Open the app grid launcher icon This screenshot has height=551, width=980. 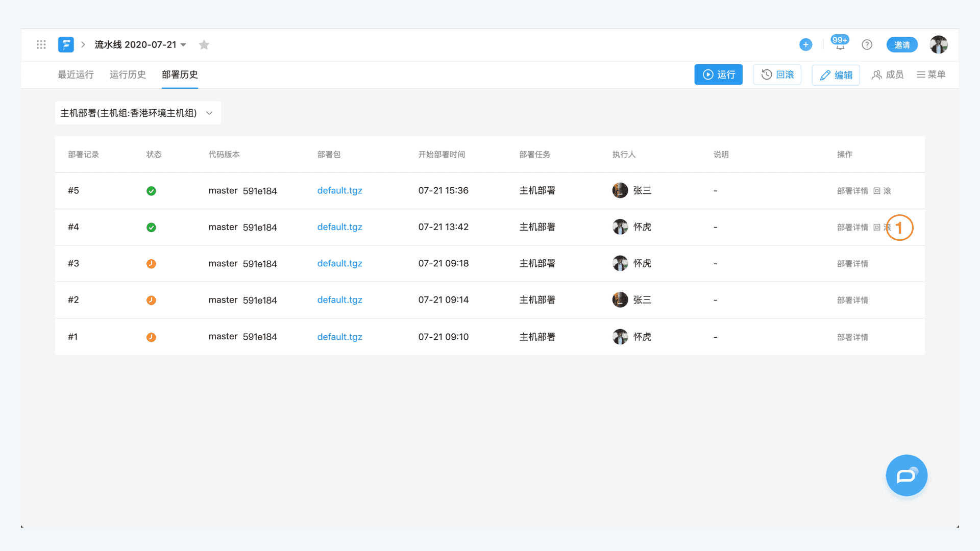click(x=41, y=45)
